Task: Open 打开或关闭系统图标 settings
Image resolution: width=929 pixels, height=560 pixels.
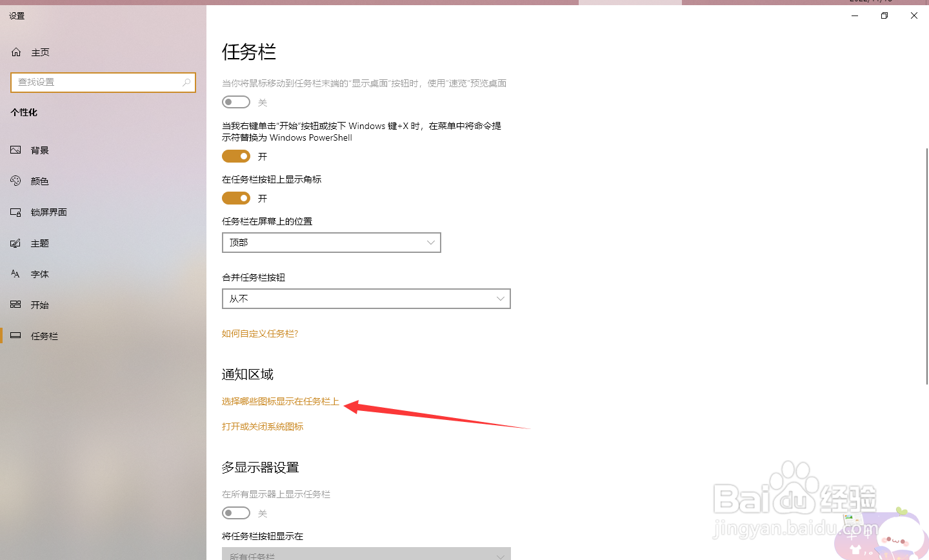Action: 262,426
